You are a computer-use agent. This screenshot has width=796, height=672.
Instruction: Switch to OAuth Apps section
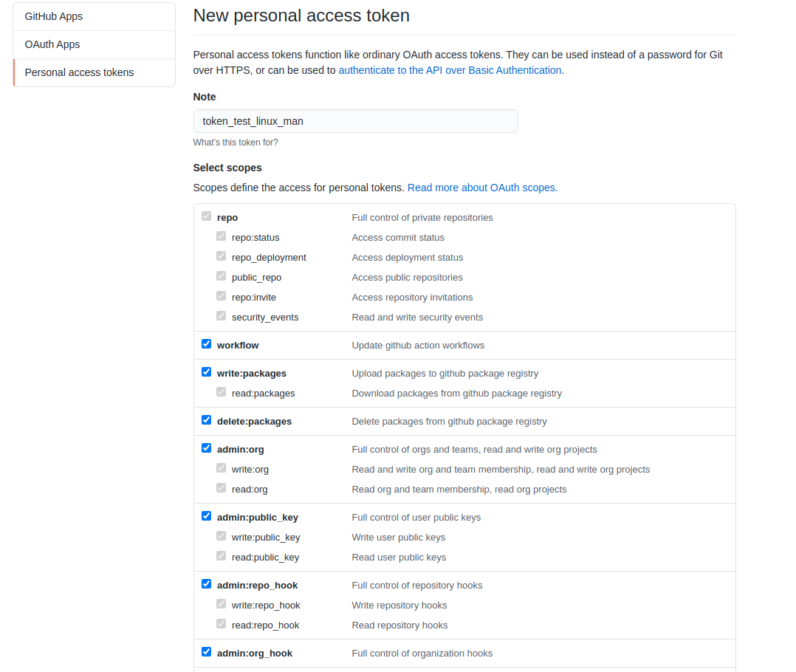click(x=52, y=44)
